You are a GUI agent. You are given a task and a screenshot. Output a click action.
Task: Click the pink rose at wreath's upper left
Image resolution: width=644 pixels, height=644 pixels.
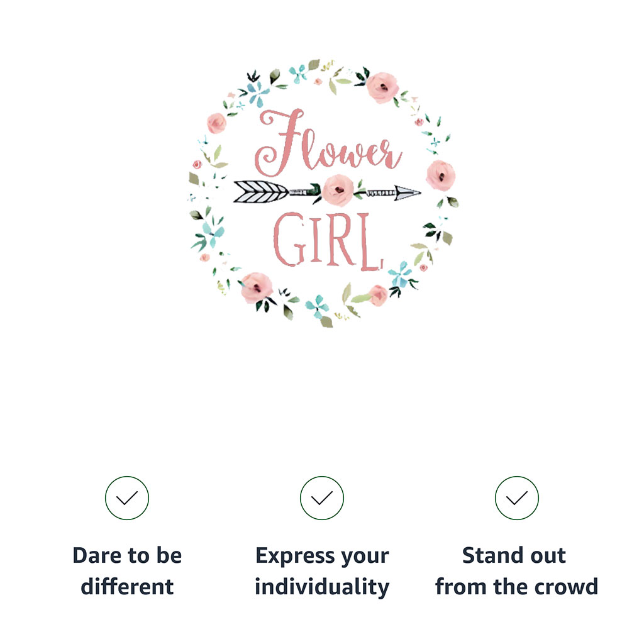[x=216, y=123]
